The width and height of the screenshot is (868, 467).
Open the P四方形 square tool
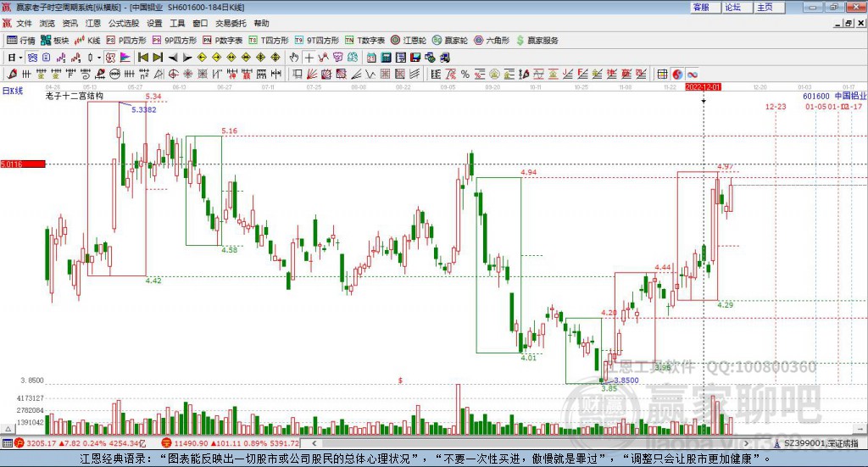(x=126, y=41)
